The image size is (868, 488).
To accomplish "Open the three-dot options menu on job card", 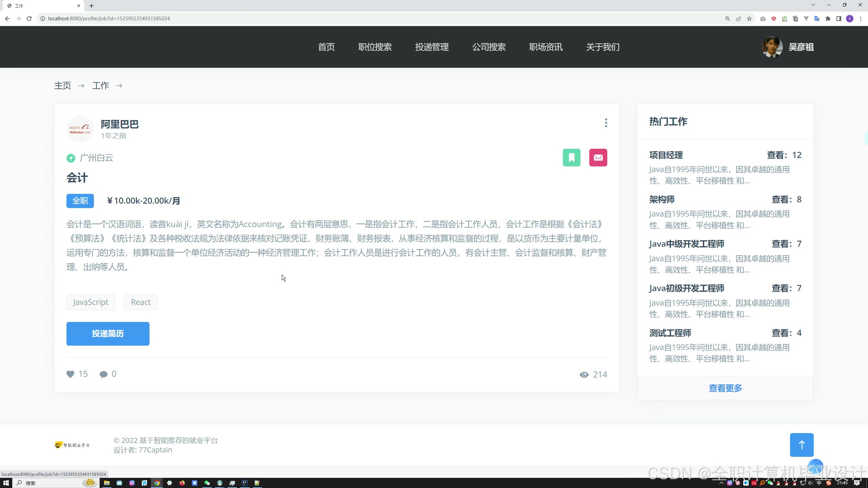I will pos(606,123).
